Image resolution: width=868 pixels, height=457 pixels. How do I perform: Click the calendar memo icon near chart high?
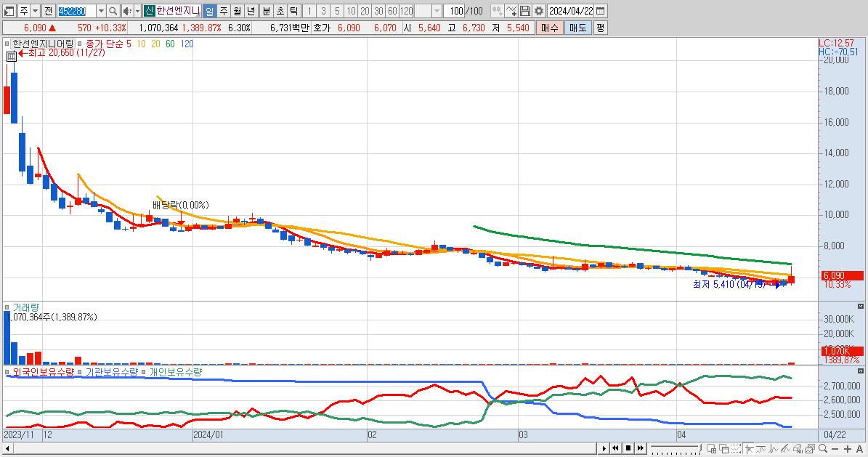pyautogui.click(x=11, y=55)
